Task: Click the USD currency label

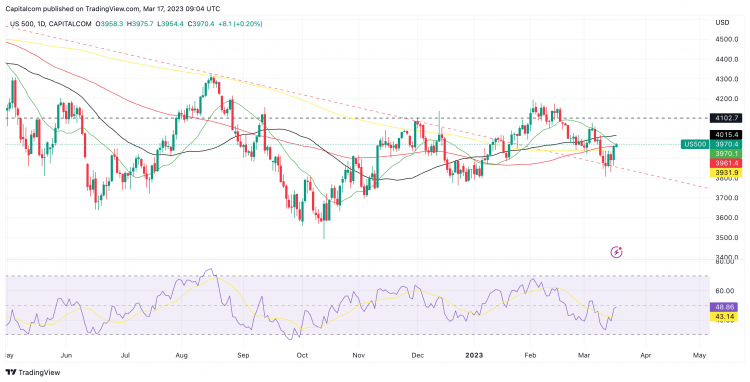Action: tap(722, 22)
